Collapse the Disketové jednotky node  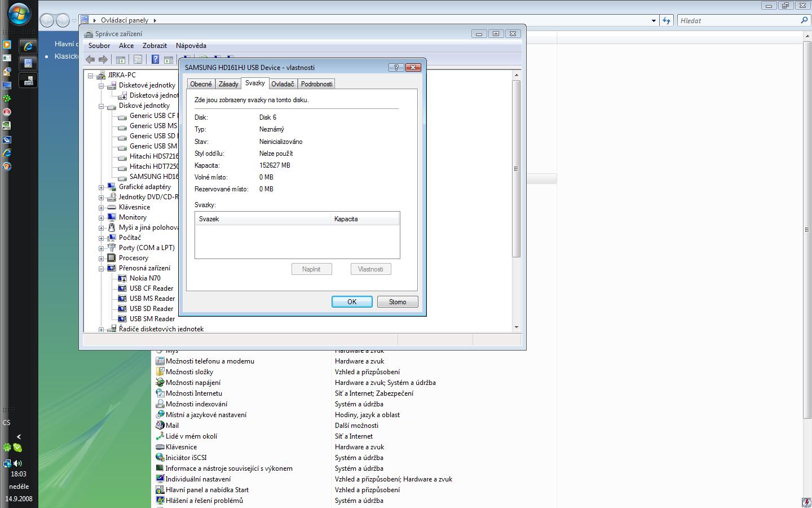coord(101,86)
